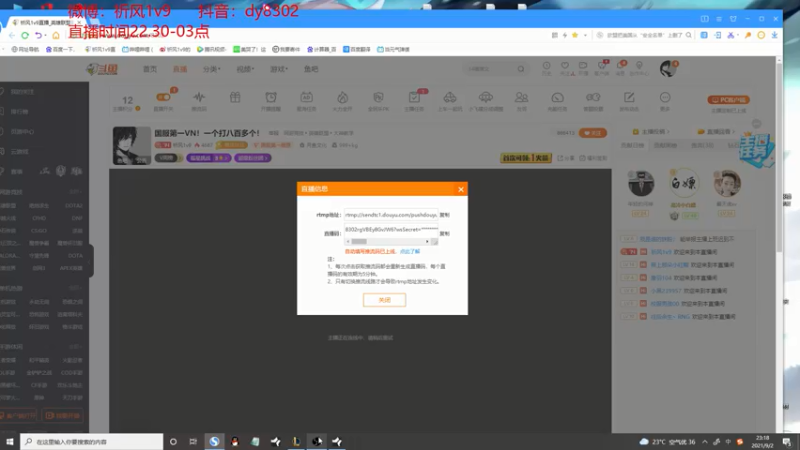Click the browser undo/restore button
The image size is (800, 450).
38,35
